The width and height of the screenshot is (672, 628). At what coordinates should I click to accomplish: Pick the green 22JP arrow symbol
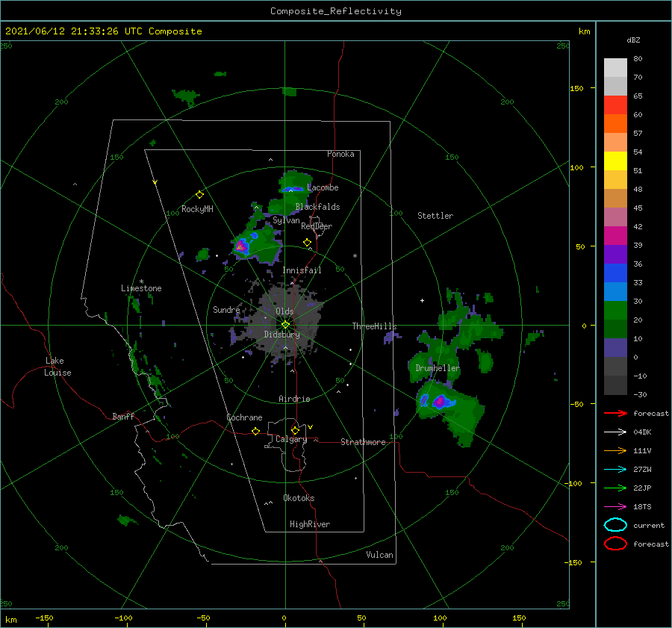[615, 488]
